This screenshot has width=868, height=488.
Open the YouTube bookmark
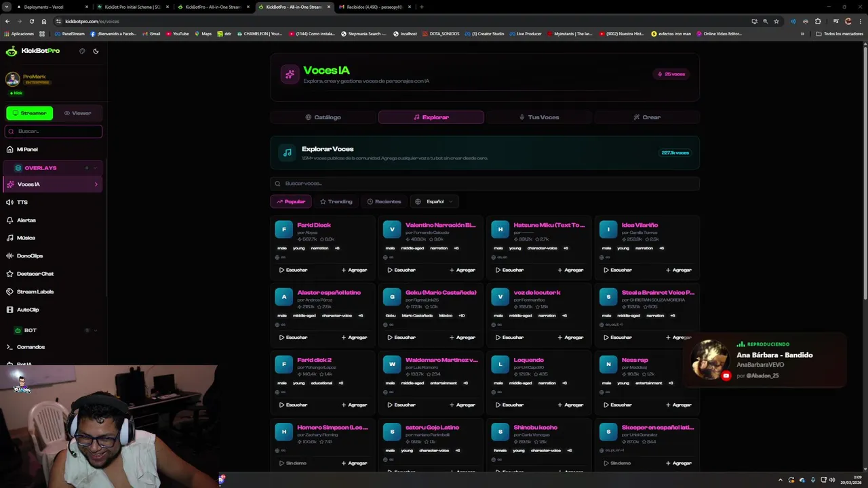(x=176, y=33)
